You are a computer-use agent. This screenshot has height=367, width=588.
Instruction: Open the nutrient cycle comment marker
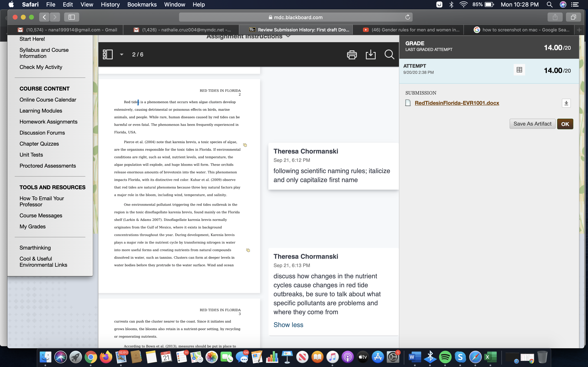pos(248,250)
